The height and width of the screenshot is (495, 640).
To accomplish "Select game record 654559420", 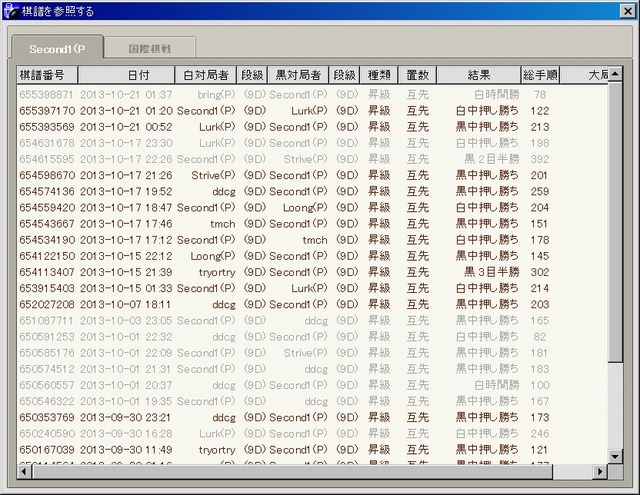I will [312, 208].
